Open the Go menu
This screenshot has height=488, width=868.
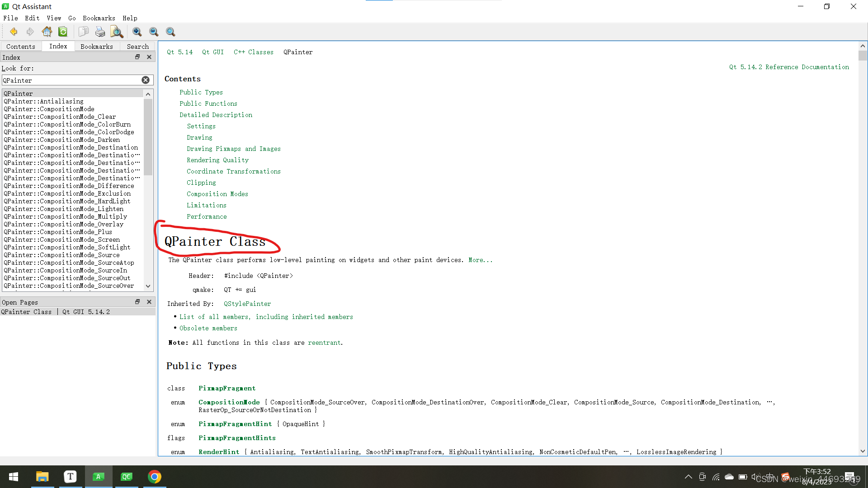point(72,18)
